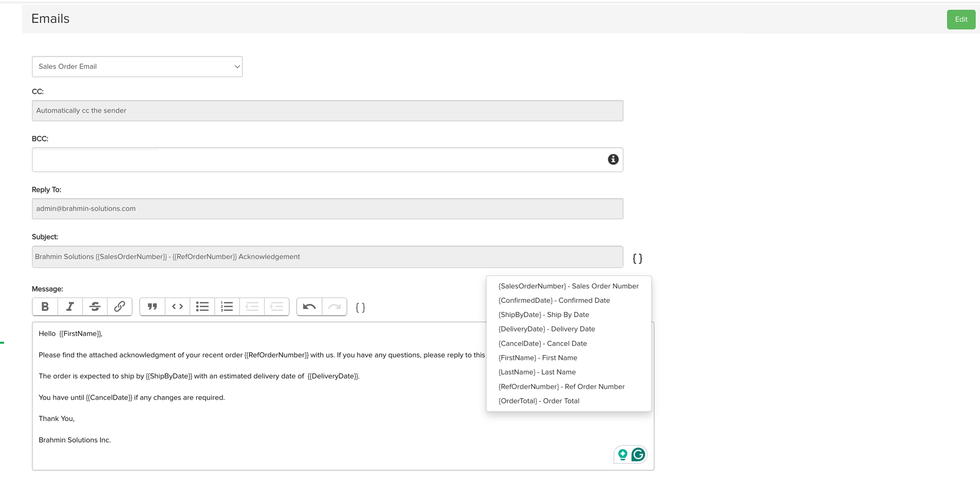Open the Grammarly icon in message box
The height and width of the screenshot is (477, 980).
pyautogui.click(x=638, y=455)
